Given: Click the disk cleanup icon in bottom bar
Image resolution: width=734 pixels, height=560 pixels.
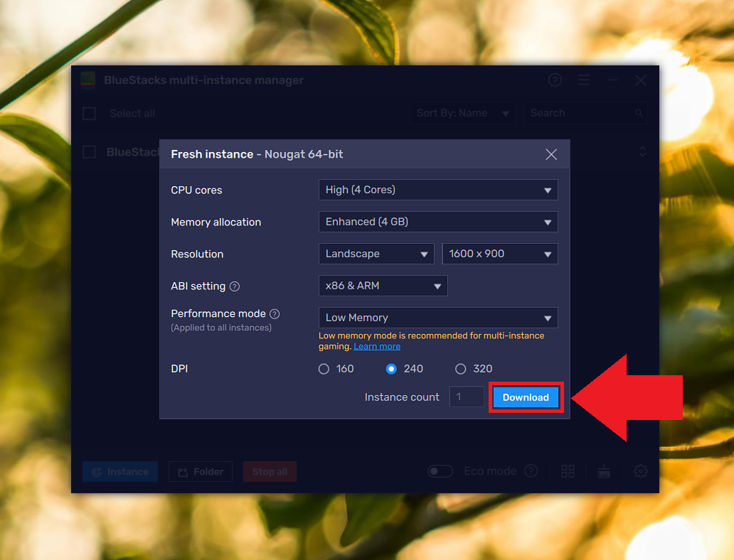Looking at the screenshot, I should [603, 471].
